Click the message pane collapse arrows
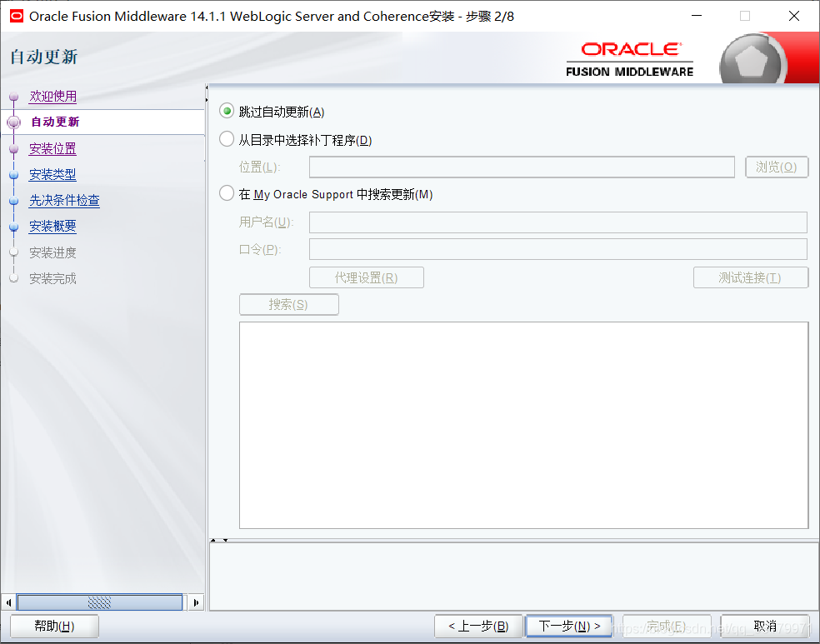 (219, 540)
